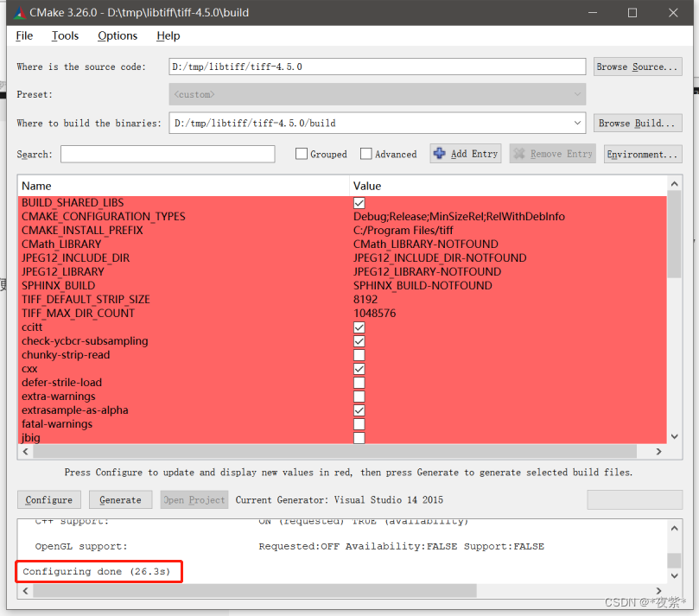Open the File menu

tap(23, 35)
